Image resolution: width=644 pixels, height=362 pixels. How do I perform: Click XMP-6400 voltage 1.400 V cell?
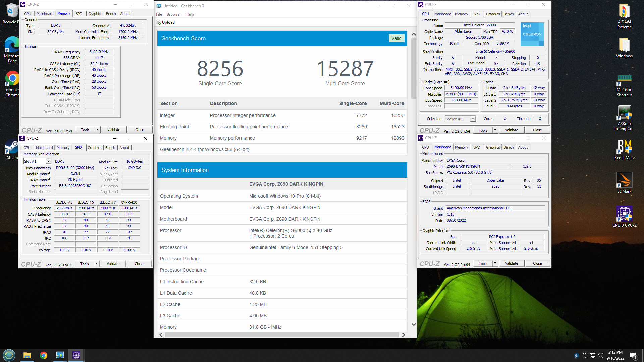[129, 250]
